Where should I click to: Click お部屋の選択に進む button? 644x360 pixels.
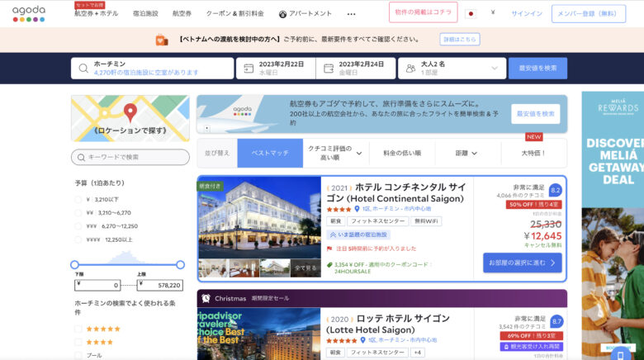[523, 263]
